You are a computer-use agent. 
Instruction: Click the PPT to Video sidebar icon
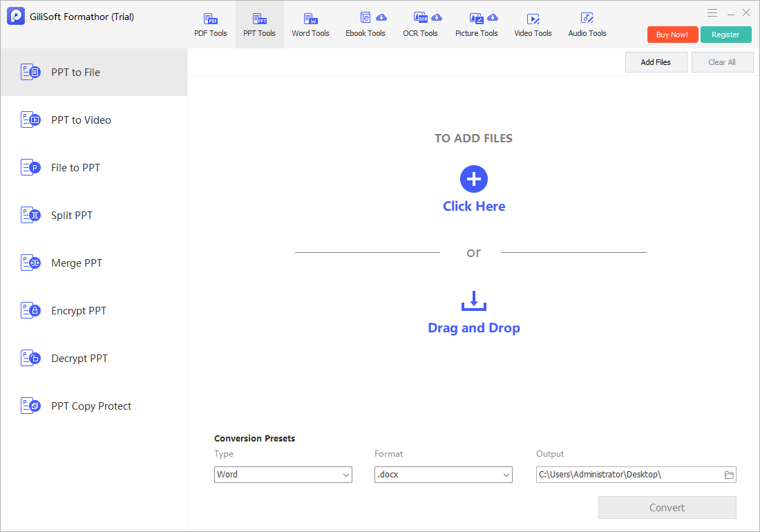[x=30, y=120]
